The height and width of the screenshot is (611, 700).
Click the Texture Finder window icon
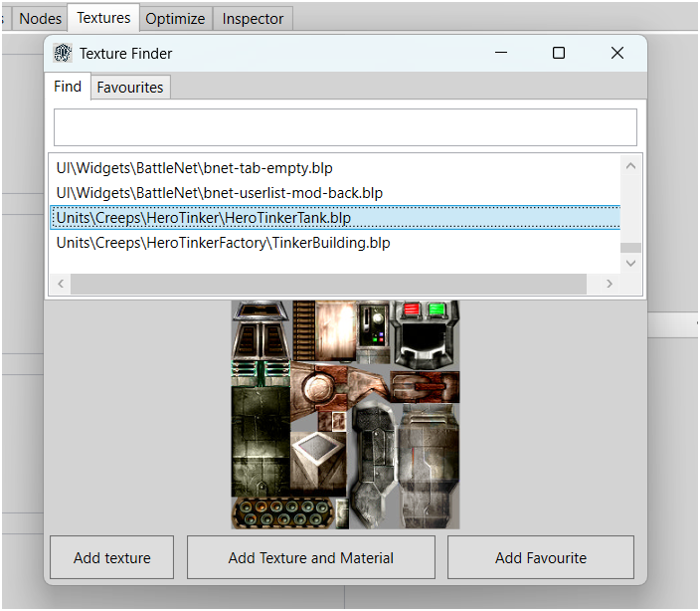coord(63,53)
